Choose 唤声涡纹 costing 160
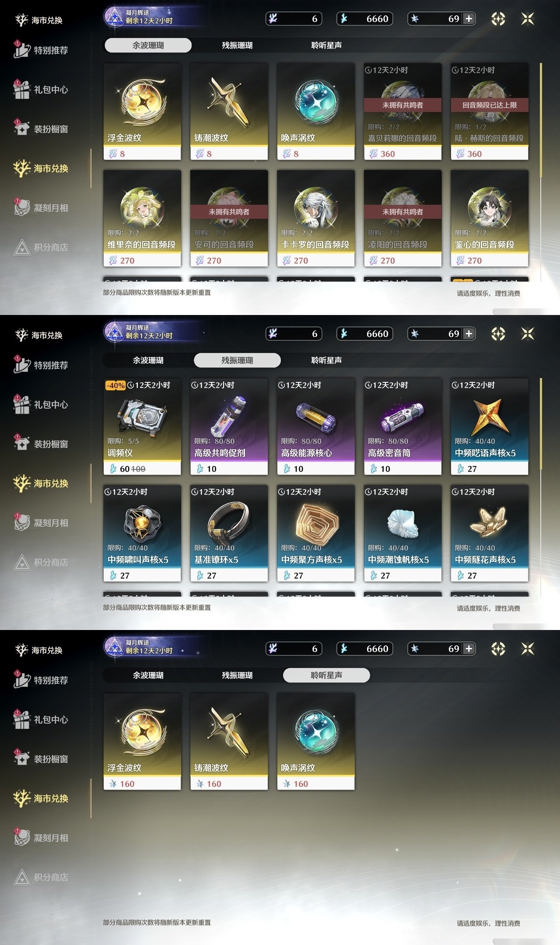This screenshot has height=945, width=560. (316, 742)
